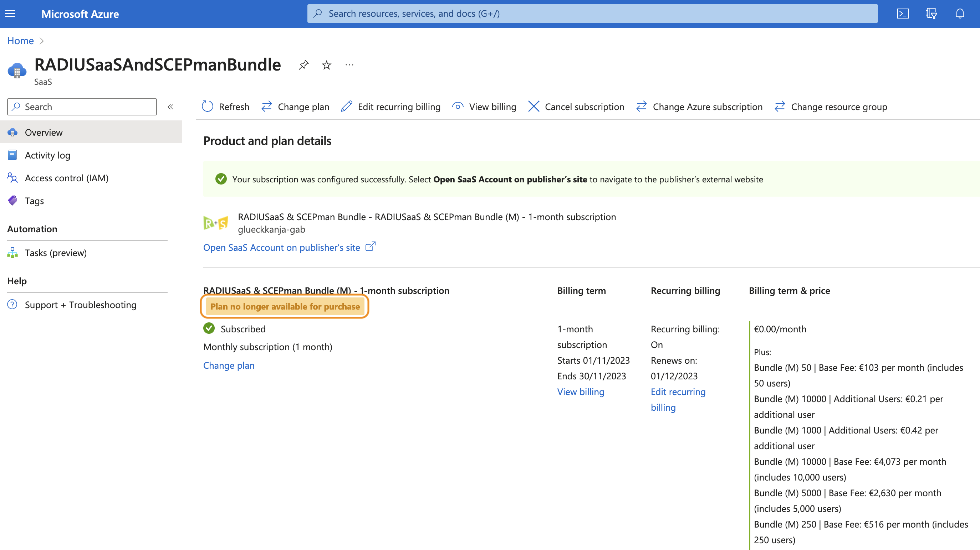The height and width of the screenshot is (550, 980).
Task: Open Access control (IAM) menu item
Action: (66, 178)
